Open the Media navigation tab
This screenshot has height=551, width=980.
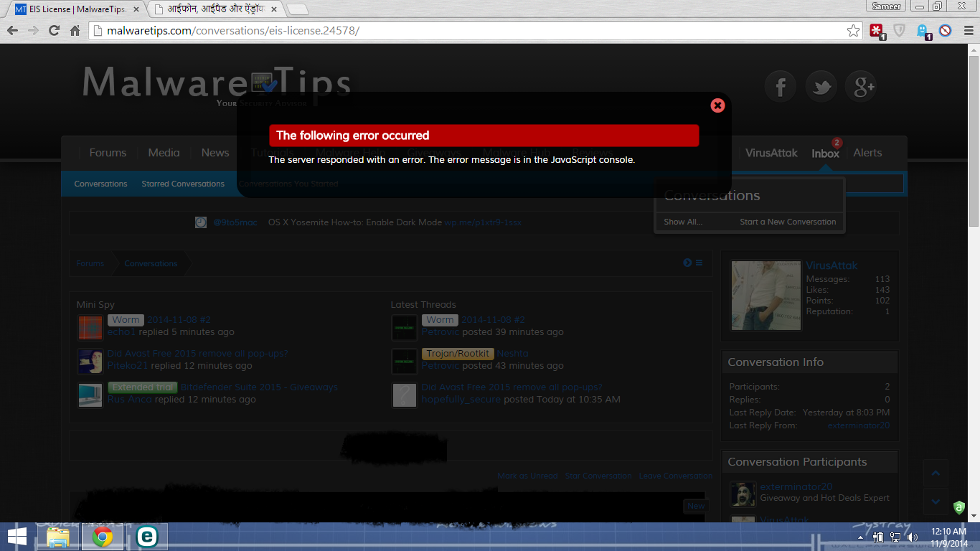pos(164,153)
